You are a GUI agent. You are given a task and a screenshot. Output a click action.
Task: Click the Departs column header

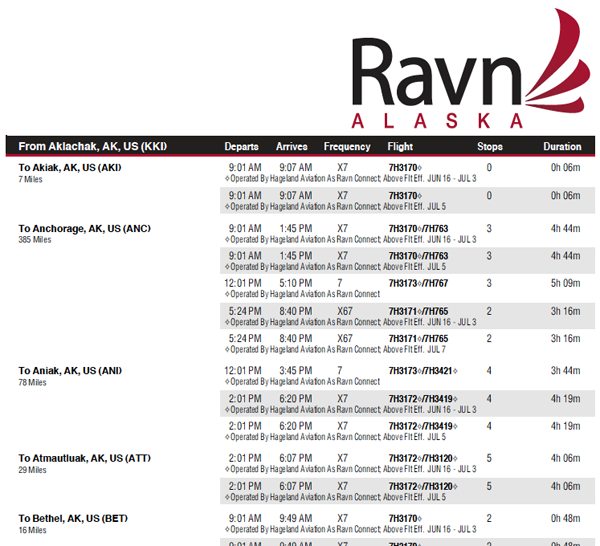coord(241,147)
